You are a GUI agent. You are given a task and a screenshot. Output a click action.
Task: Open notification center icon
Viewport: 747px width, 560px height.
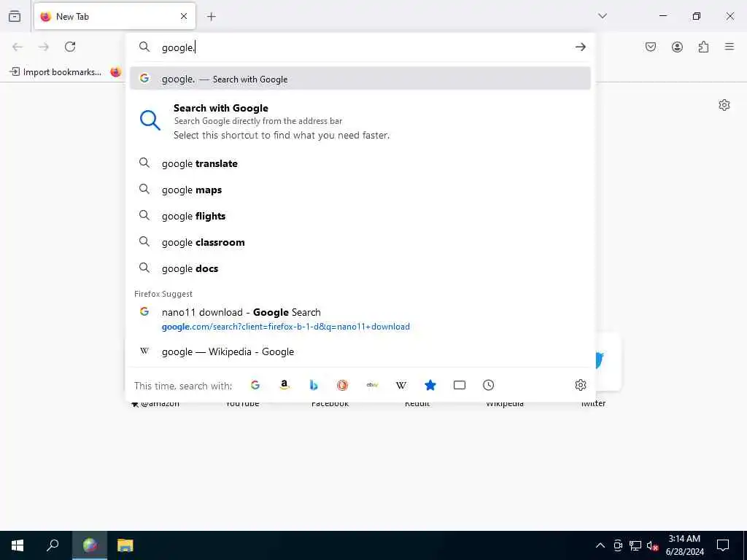(723, 545)
